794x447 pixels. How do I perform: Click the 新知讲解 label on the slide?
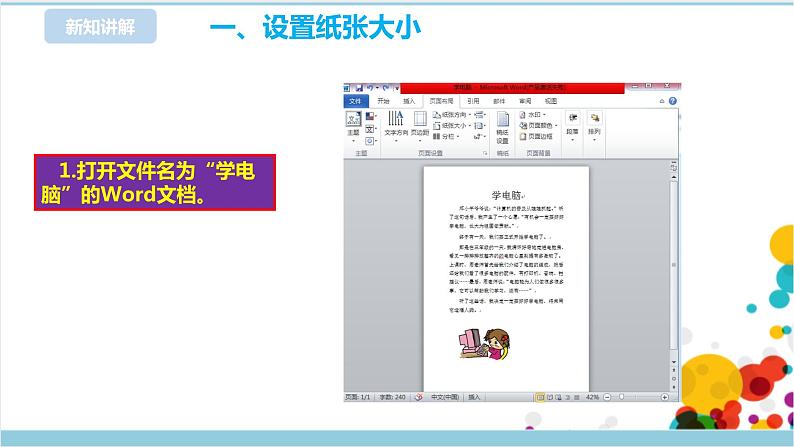(x=100, y=26)
